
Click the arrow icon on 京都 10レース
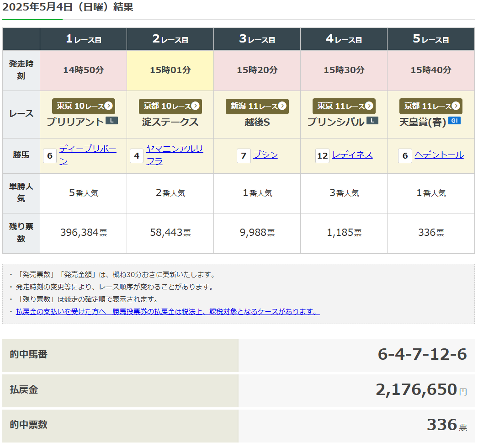click(x=196, y=106)
